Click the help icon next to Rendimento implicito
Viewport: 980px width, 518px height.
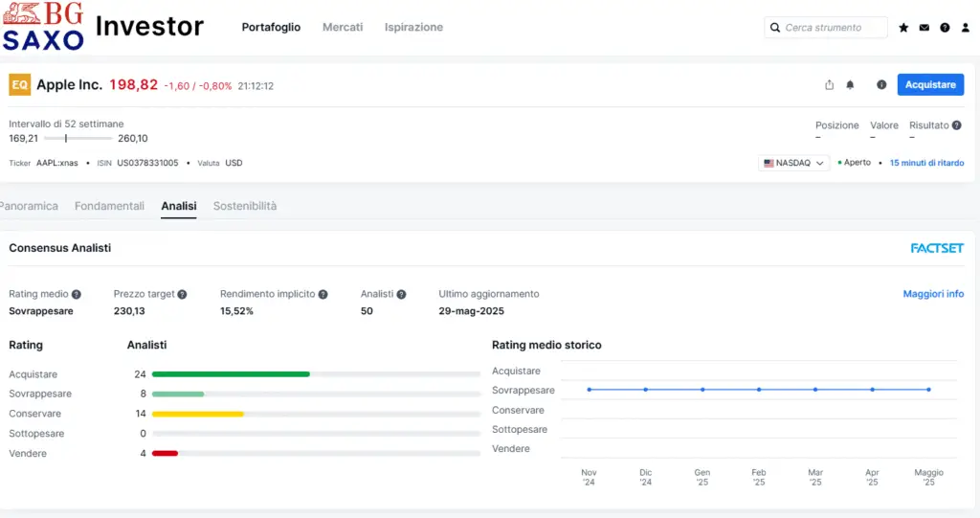click(x=323, y=294)
